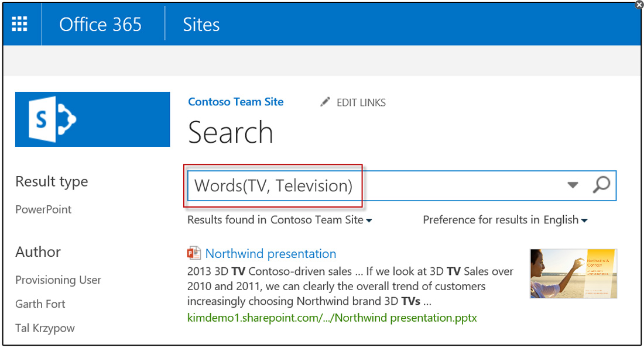Click the Office 365 header link
Screen dimensions: 644x348
tap(100, 25)
